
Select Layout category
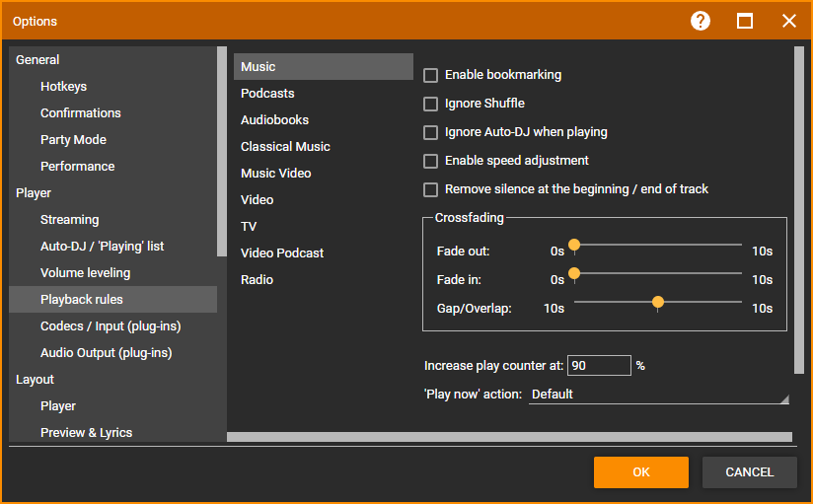pyautogui.click(x=113, y=380)
